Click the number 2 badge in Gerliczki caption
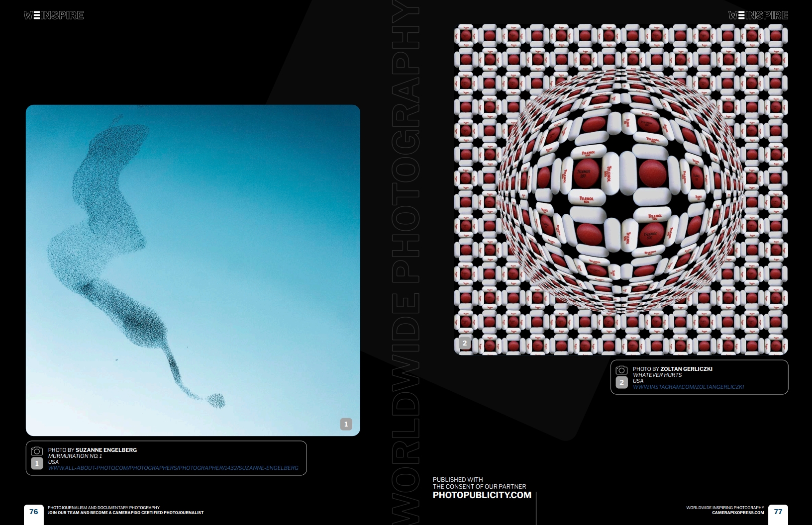The width and height of the screenshot is (812, 525). [621, 382]
